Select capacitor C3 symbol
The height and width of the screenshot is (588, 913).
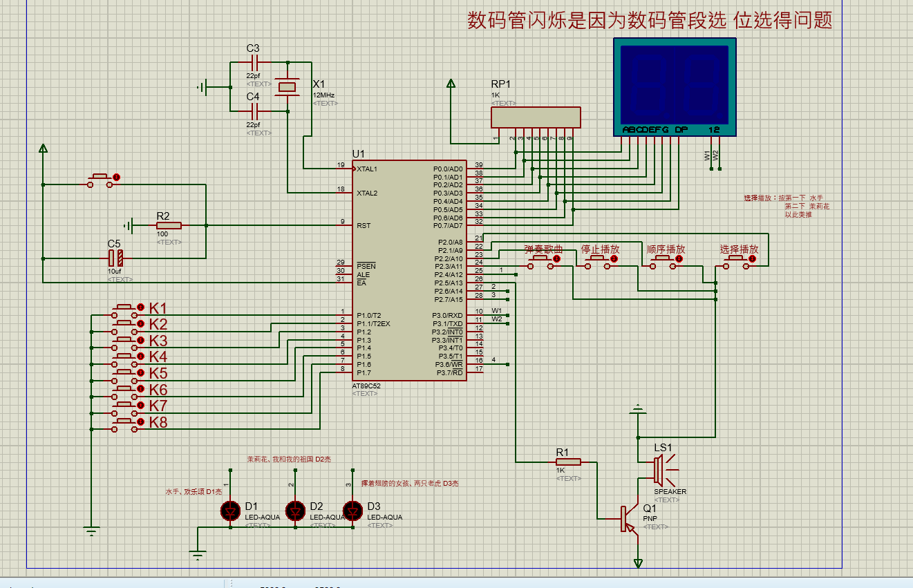pyautogui.click(x=254, y=63)
